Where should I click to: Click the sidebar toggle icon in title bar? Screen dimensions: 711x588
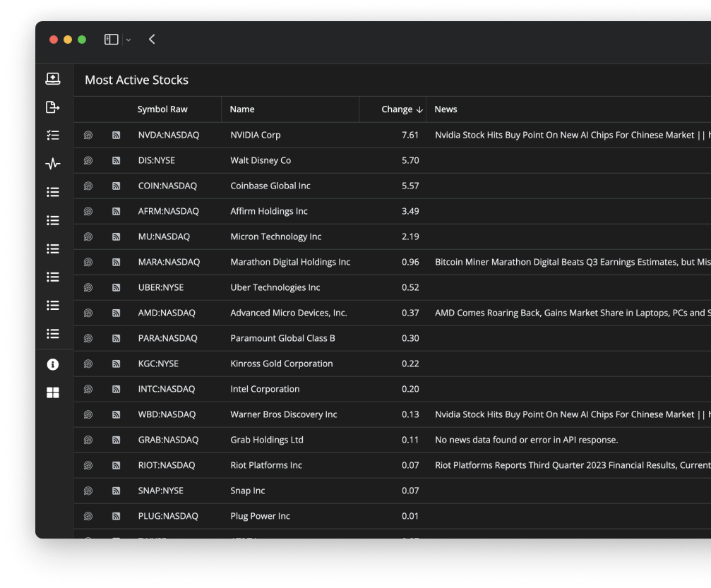click(111, 40)
